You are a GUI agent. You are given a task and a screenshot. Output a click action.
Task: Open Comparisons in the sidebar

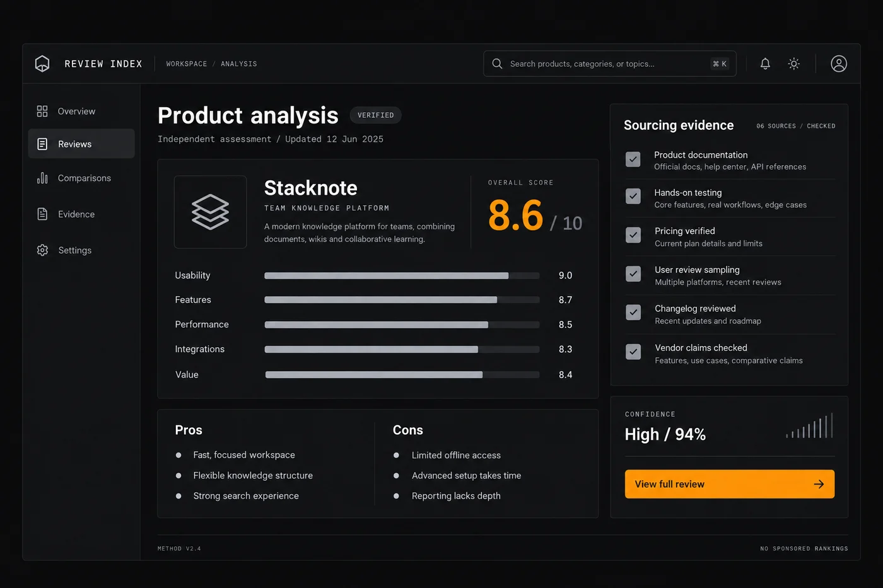[x=81, y=178]
